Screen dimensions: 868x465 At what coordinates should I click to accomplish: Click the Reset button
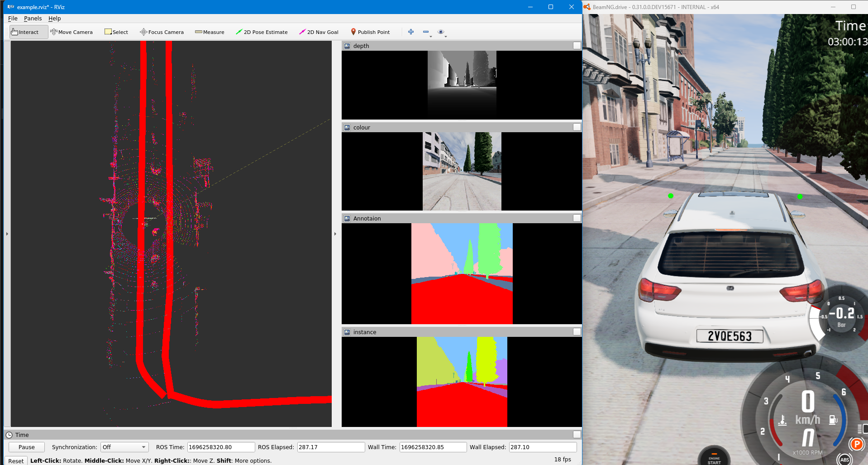pos(16,461)
